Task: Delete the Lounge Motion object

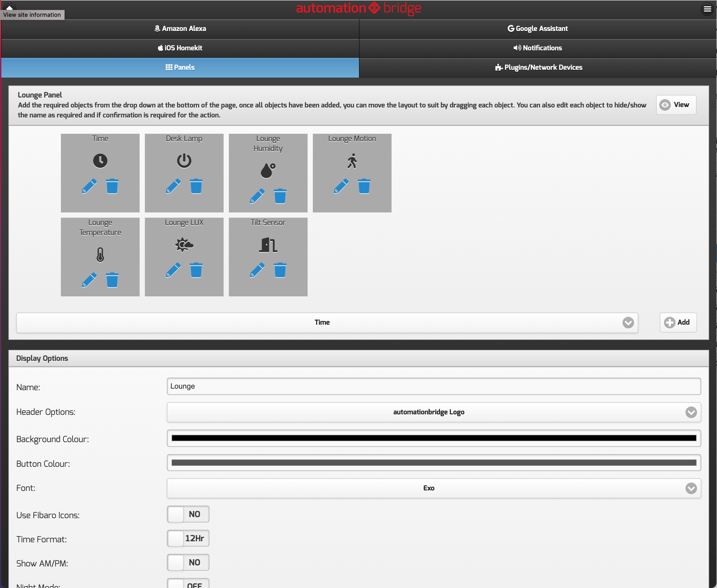Action: pyautogui.click(x=363, y=186)
